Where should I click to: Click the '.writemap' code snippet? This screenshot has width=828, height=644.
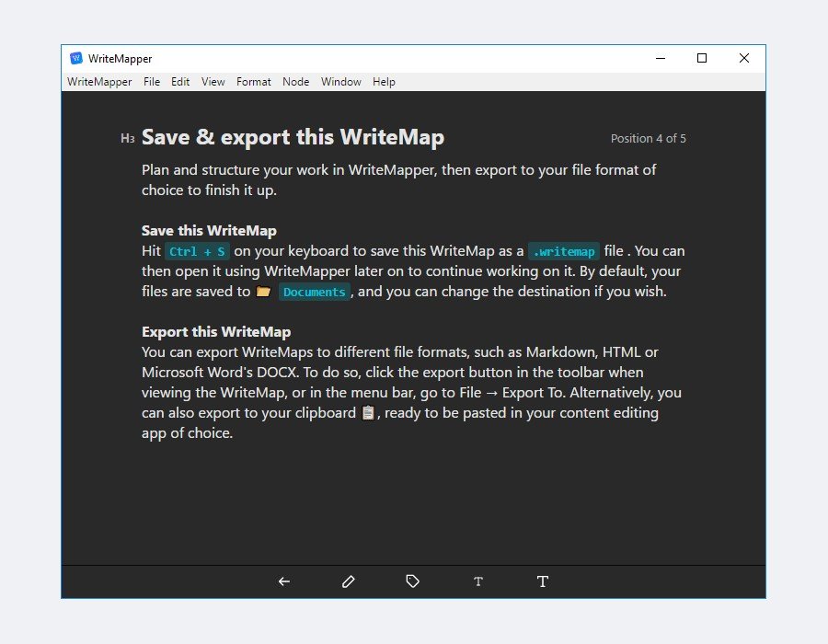pos(564,251)
